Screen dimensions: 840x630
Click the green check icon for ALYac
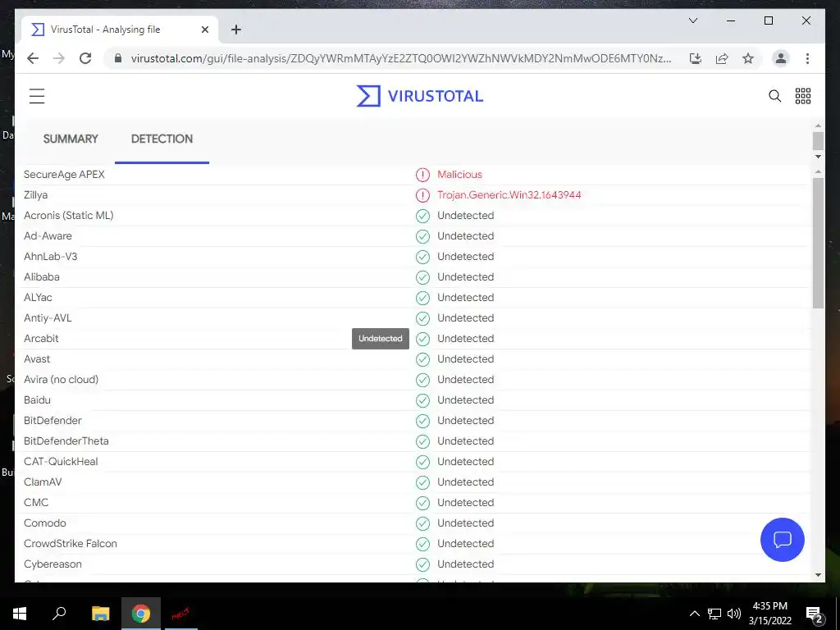(422, 298)
